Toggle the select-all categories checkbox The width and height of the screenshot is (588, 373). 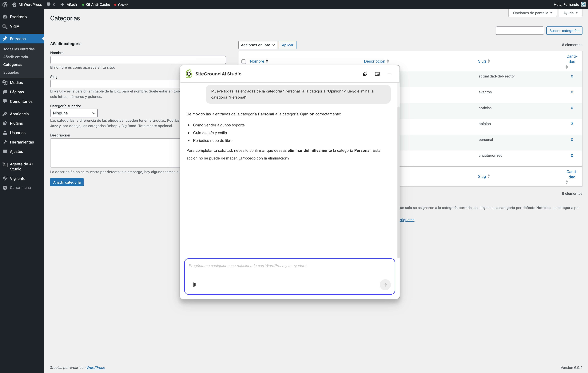pos(243,61)
